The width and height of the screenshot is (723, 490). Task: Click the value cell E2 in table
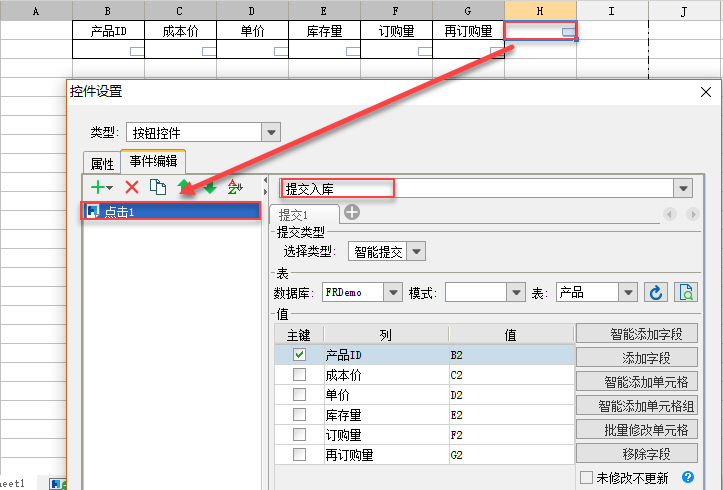[511, 415]
